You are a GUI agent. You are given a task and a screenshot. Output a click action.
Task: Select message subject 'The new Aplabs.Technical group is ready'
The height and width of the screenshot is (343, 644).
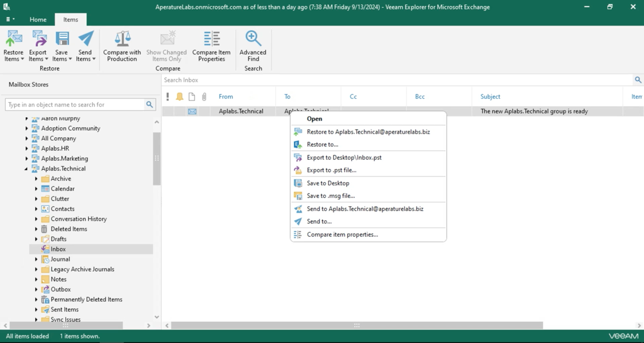pos(534,111)
